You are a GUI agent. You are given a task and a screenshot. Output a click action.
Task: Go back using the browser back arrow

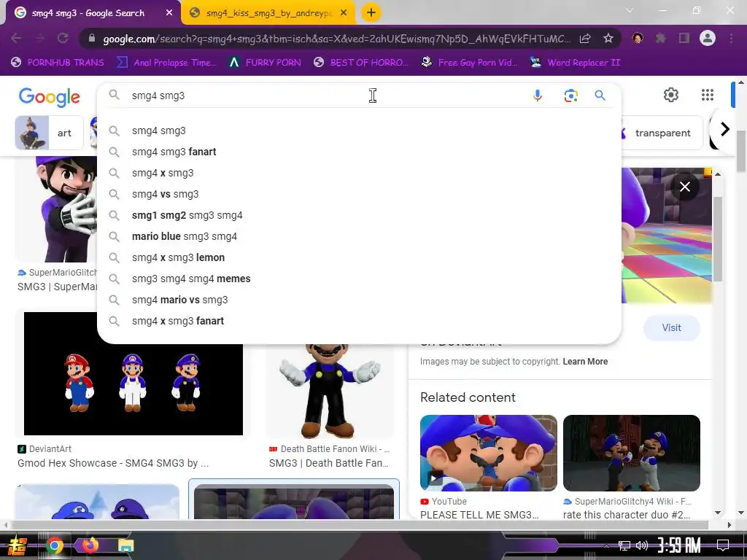pyautogui.click(x=16, y=38)
